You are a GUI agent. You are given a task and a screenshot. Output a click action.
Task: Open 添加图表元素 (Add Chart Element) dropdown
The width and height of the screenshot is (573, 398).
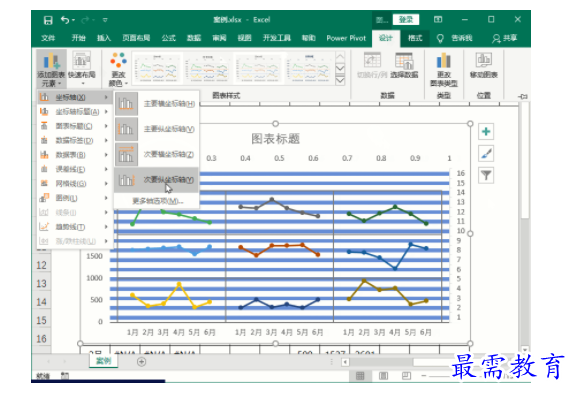51,69
